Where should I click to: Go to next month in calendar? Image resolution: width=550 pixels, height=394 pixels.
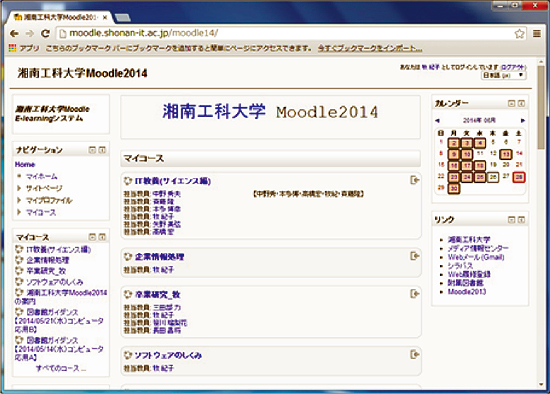[x=522, y=120]
